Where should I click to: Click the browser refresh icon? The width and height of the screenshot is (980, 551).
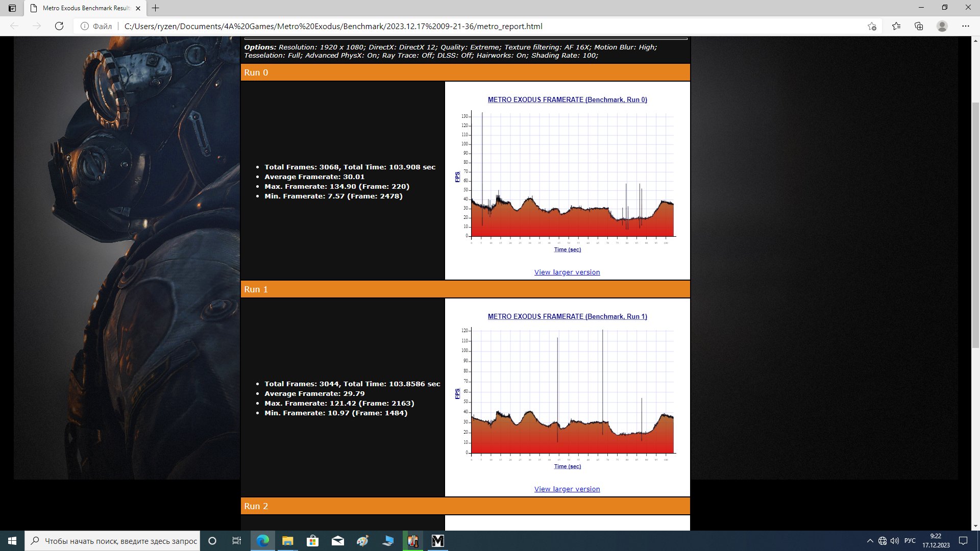(x=59, y=26)
